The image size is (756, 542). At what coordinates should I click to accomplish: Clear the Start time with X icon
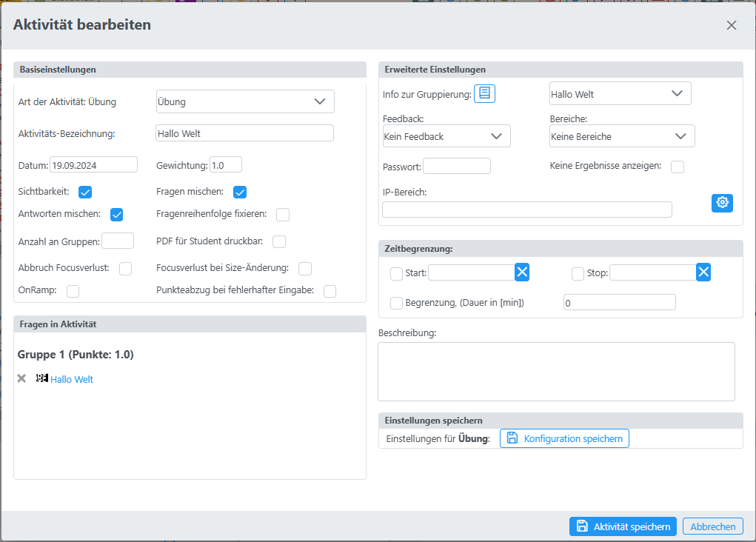522,272
